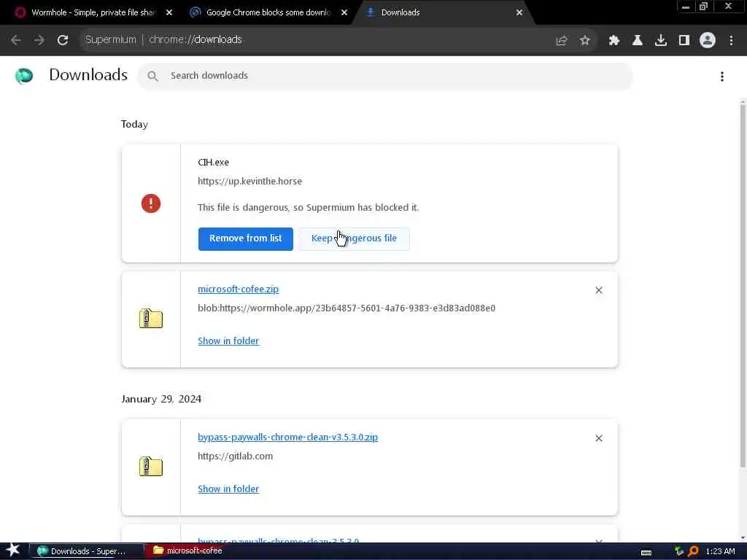
Task: Click the wormhole.app blob URL text
Action: [x=347, y=308]
